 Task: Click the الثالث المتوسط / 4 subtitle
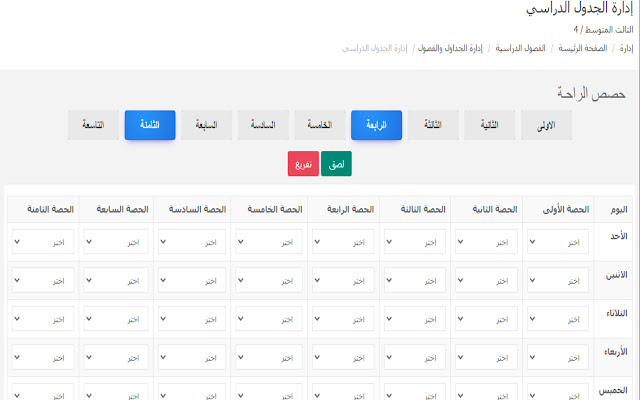click(603, 29)
